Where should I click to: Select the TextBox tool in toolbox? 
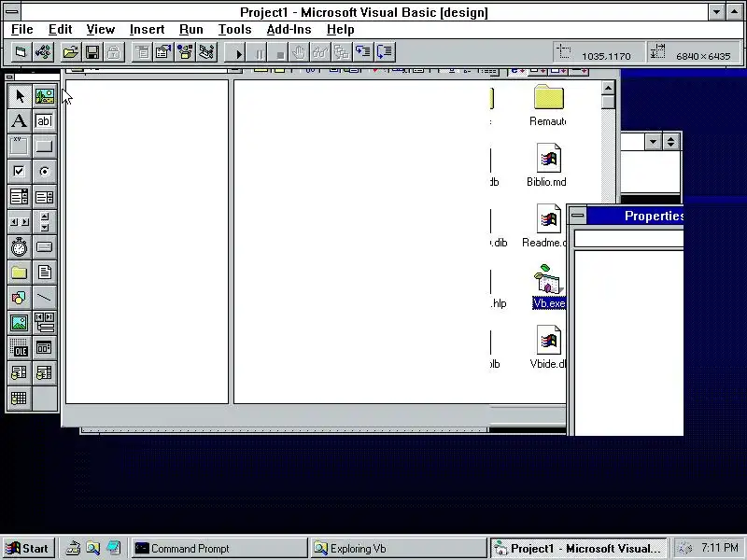(x=45, y=121)
